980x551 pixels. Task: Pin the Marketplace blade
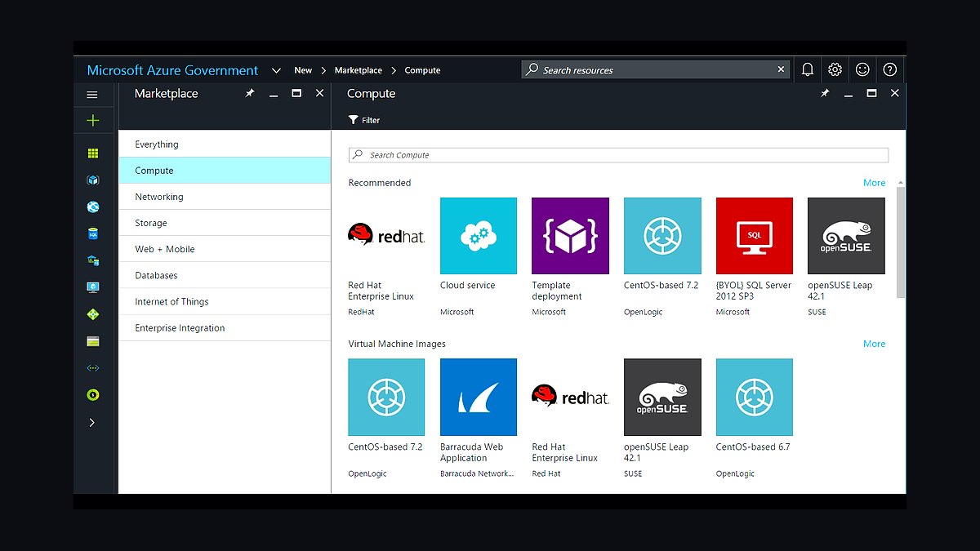tap(250, 94)
